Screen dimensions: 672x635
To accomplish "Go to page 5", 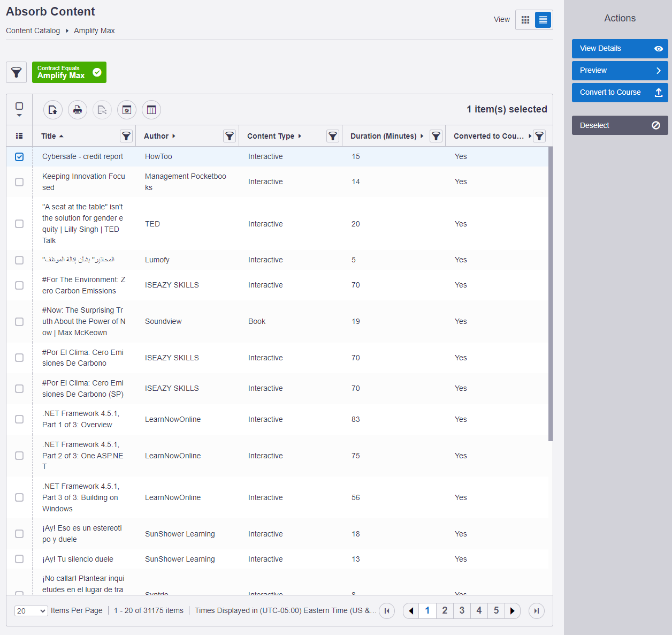I will [496, 611].
